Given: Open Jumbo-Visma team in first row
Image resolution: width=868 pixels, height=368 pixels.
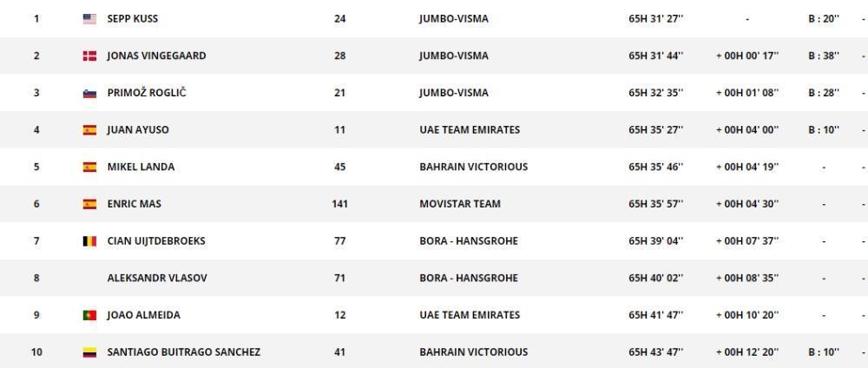Looking at the screenshot, I should click(x=454, y=19).
